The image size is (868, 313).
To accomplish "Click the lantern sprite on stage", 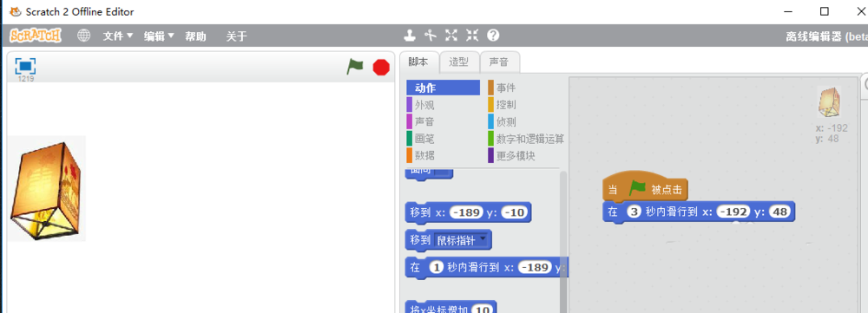I will pyautogui.click(x=47, y=189).
